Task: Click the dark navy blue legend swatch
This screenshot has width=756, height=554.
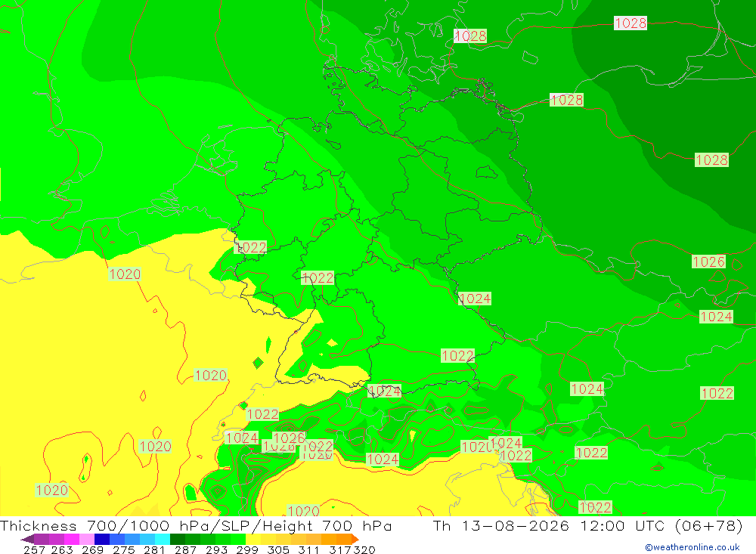Action: [101, 539]
